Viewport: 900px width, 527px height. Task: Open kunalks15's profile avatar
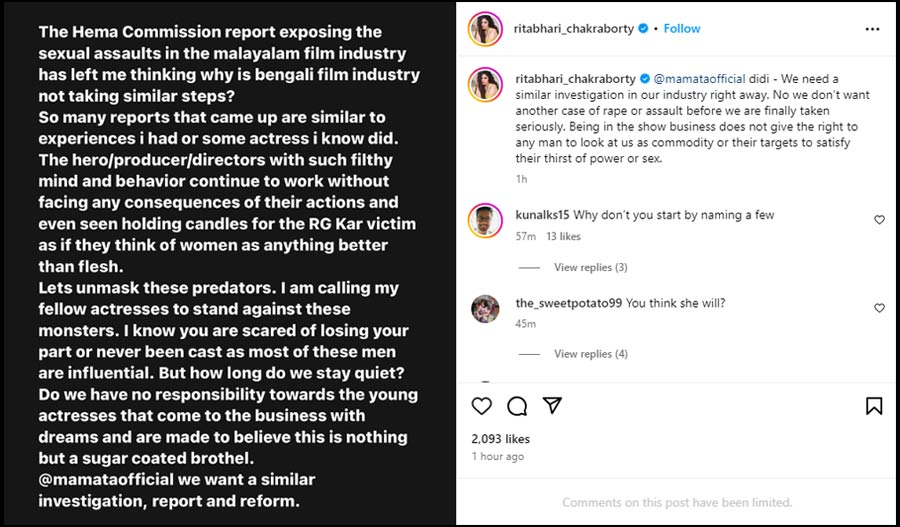(485, 221)
